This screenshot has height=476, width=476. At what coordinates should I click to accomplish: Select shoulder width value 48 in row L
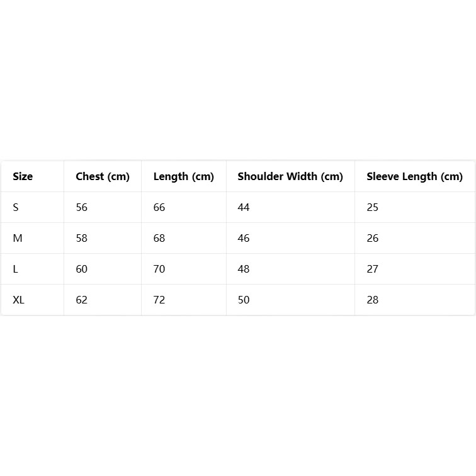[x=244, y=269]
